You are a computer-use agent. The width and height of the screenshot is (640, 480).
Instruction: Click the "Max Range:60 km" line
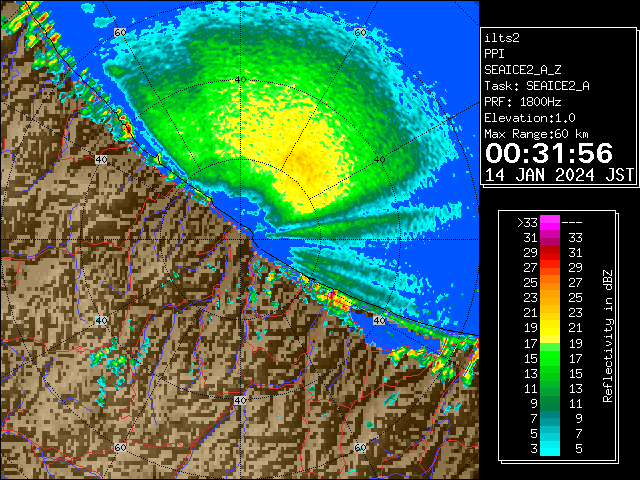pos(537,134)
